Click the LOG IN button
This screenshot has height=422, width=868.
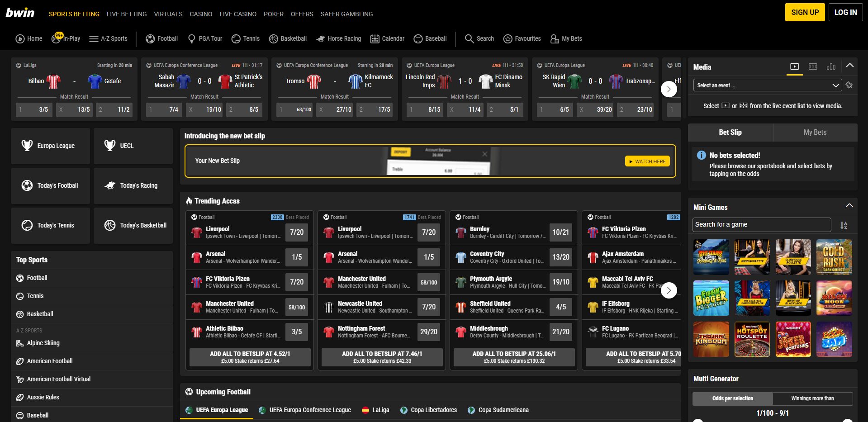point(845,12)
